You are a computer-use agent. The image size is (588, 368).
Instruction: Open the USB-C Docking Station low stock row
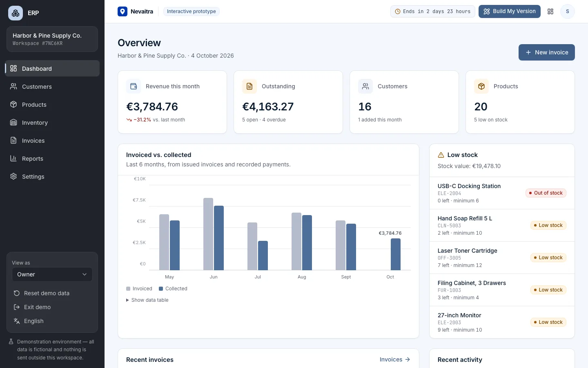(502, 193)
